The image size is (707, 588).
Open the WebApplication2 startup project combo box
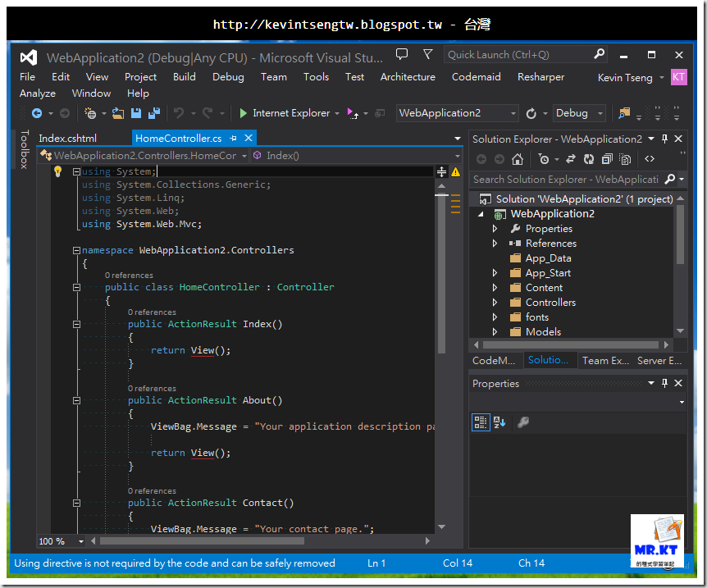click(457, 113)
